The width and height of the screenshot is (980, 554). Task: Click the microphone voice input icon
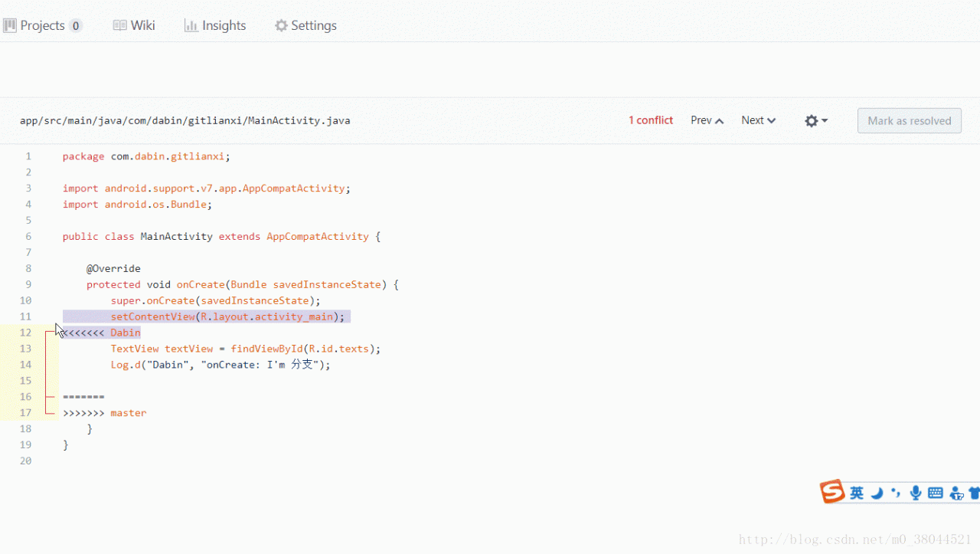click(916, 493)
